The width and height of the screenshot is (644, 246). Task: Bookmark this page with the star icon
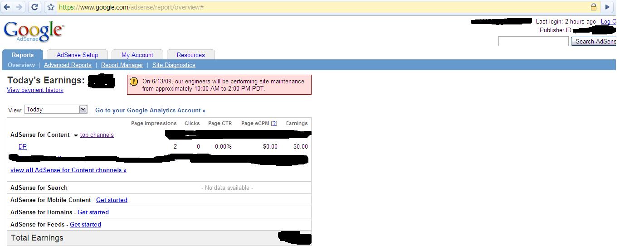(x=51, y=7)
